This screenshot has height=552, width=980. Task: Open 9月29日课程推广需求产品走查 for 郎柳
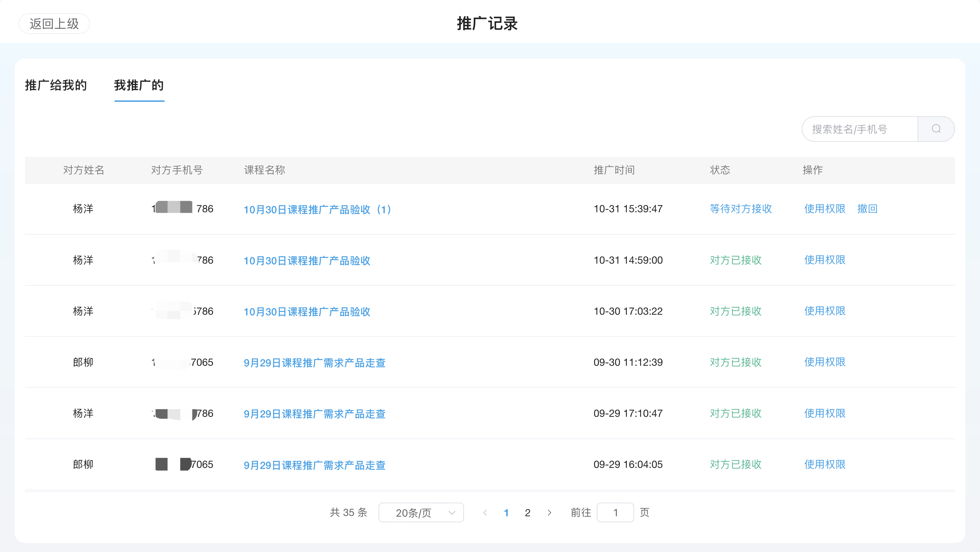coord(315,363)
